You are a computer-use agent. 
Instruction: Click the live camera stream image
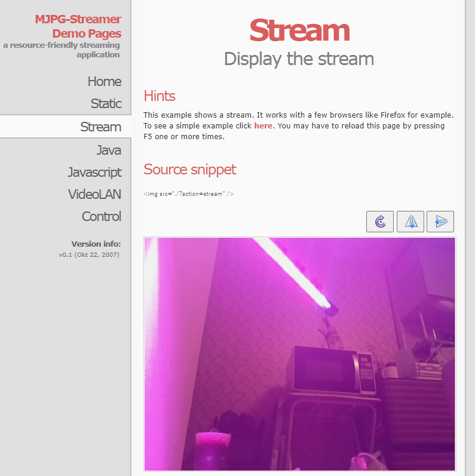[300, 354]
